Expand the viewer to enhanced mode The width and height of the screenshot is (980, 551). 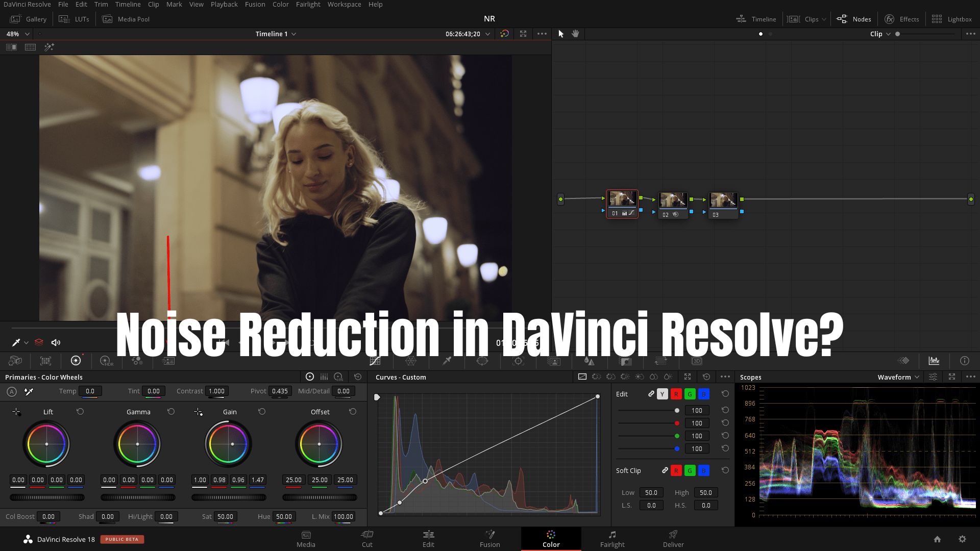pyautogui.click(x=523, y=34)
